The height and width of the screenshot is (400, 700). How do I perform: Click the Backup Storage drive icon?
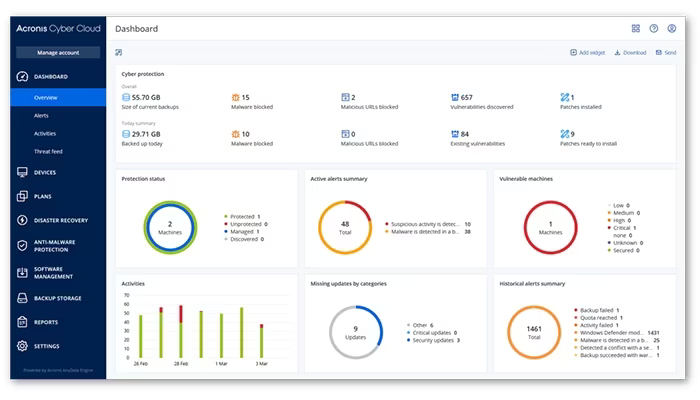[x=22, y=298]
